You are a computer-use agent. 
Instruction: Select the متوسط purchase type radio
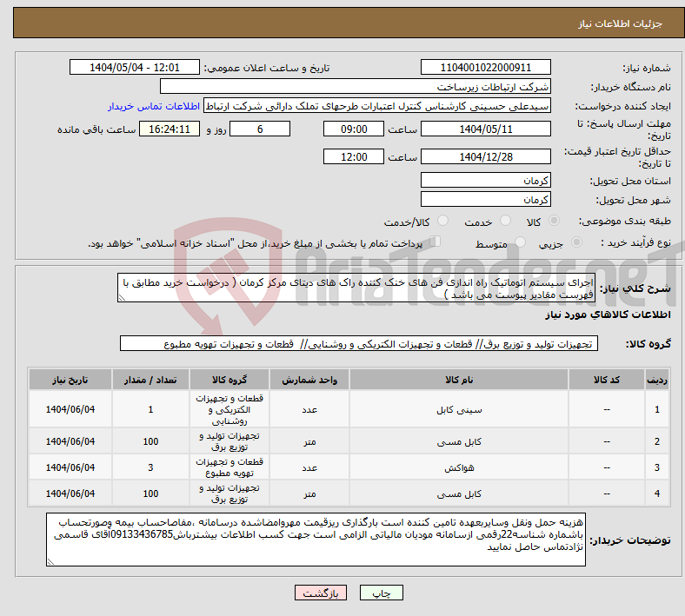[x=520, y=243]
